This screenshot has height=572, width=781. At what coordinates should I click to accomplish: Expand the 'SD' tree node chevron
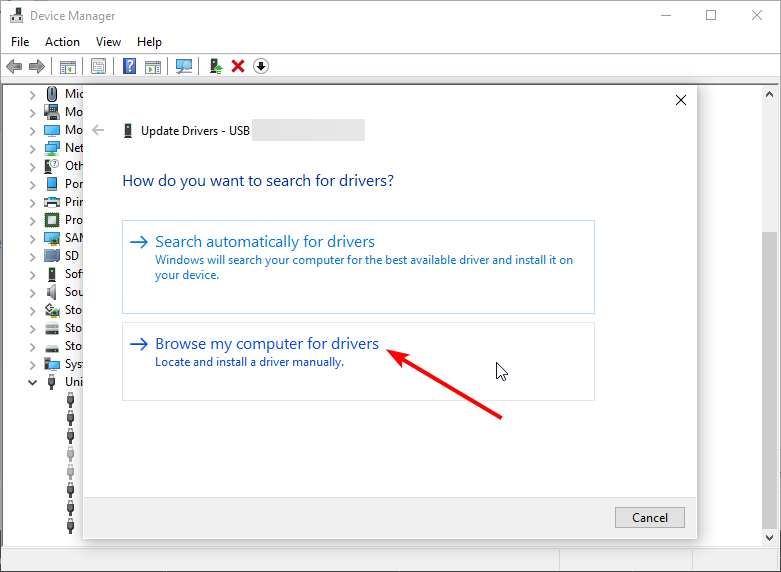(32, 257)
